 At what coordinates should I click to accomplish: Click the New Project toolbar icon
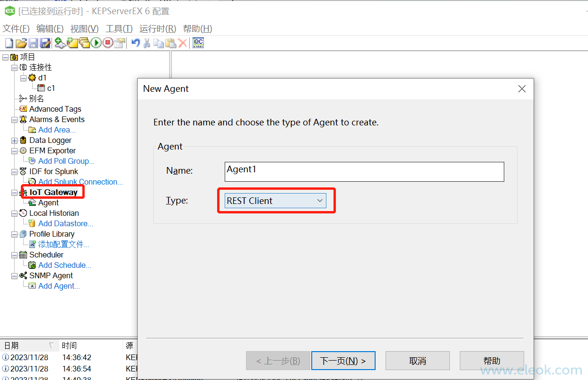point(9,44)
